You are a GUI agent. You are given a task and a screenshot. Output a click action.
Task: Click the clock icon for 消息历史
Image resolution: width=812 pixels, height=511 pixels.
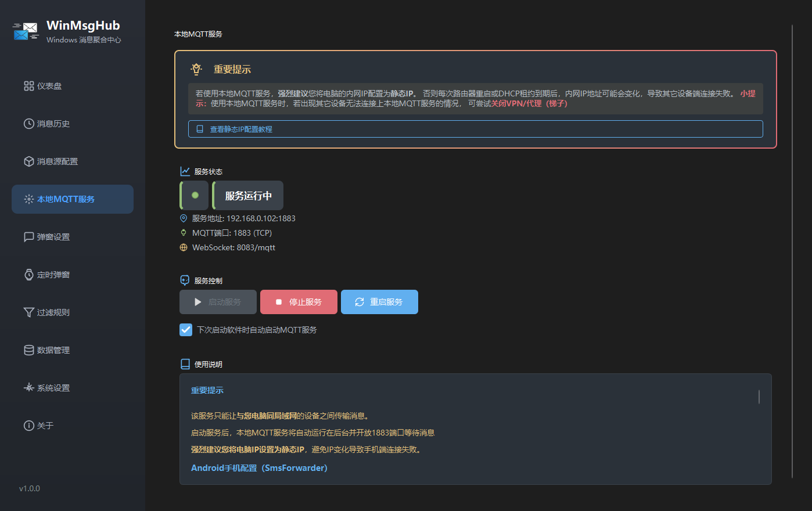[28, 124]
